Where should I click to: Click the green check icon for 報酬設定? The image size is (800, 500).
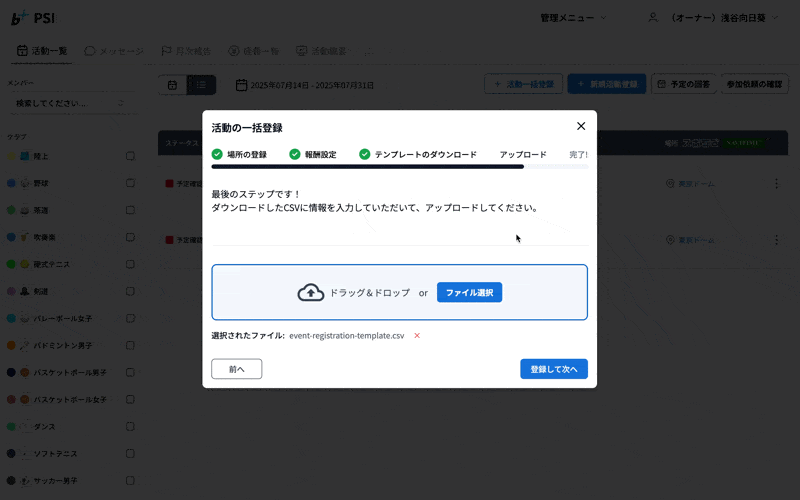pos(295,155)
